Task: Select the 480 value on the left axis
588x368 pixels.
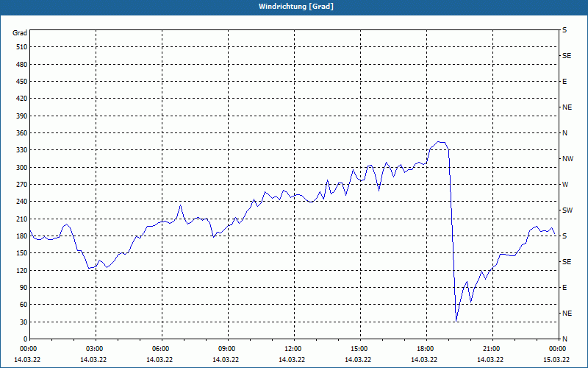Action: tap(22, 65)
